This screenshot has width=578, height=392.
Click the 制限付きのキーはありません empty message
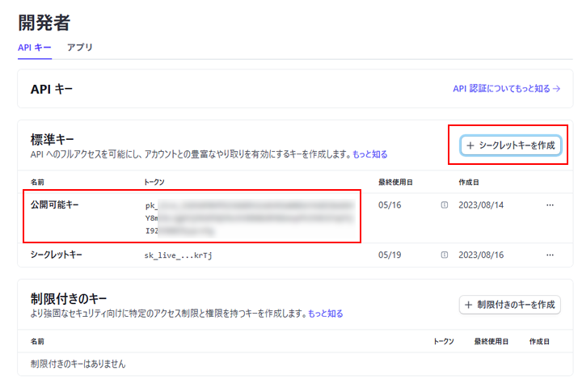point(78,364)
